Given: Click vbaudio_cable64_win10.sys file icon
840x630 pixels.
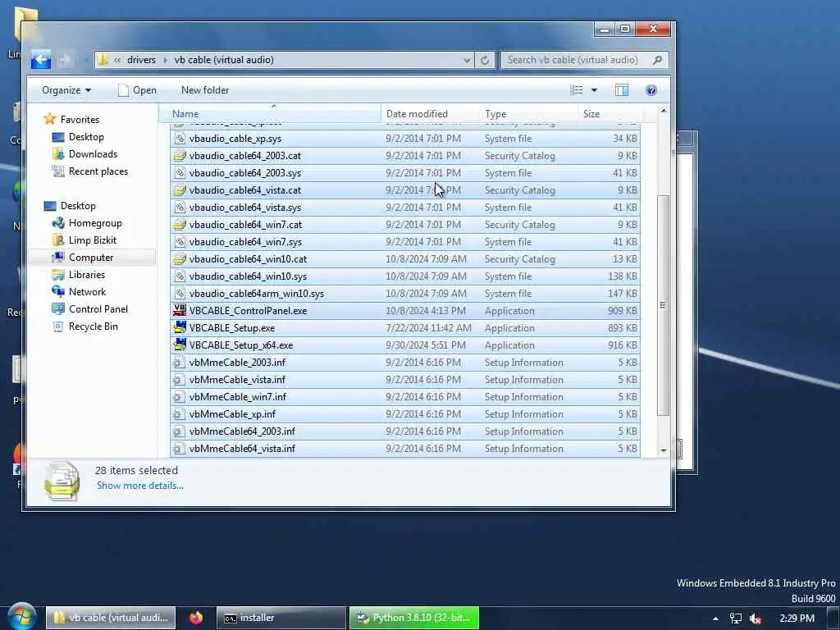Looking at the screenshot, I should 180,276.
